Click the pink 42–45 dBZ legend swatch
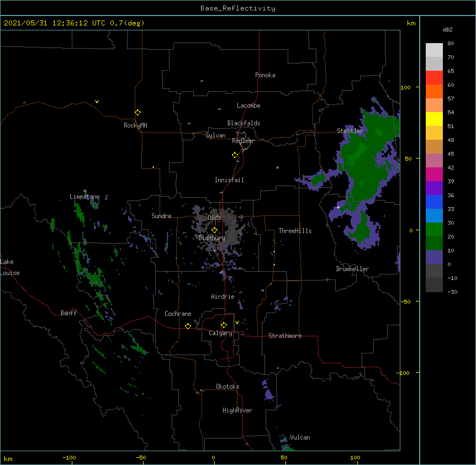Image resolution: width=476 pixels, height=465 pixels. (x=434, y=161)
